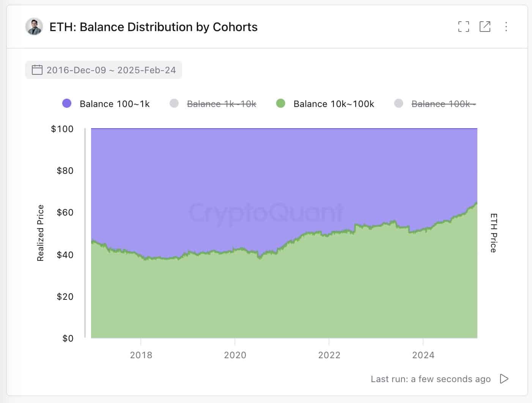Click the run chart play icon
This screenshot has height=403, width=532.
coord(504,379)
